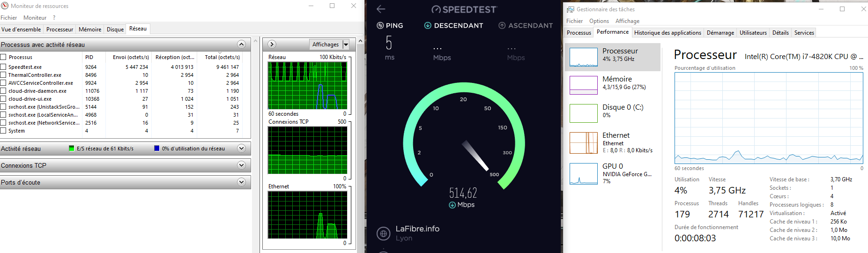This screenshot has height=253, width=868.
Task: Select the Mémoire graph thumbnail
Action: tap(584, 85)
